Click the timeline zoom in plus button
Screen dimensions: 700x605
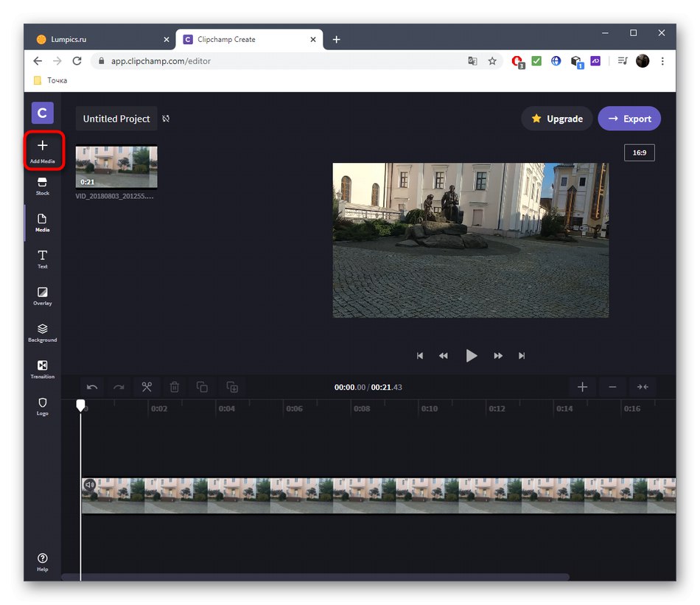(x=582, y=387)
